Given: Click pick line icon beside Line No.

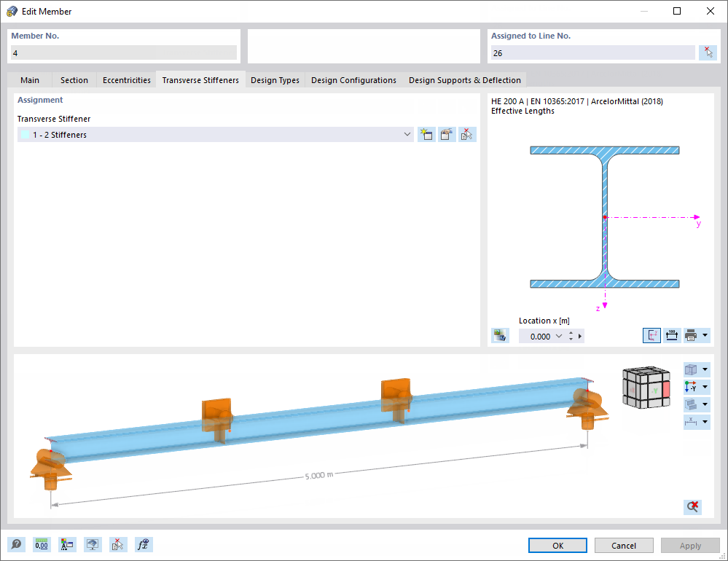Looking at the screenshot, I should click(708, 52).
